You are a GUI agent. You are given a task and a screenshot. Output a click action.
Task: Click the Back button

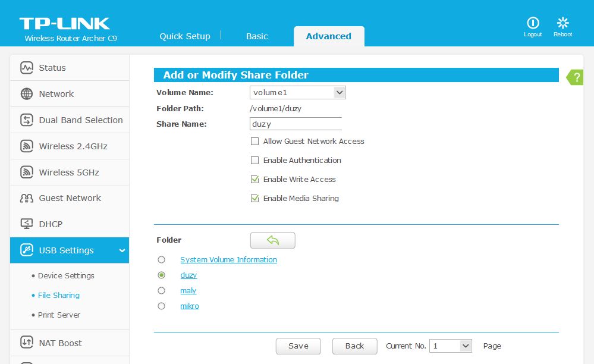coord(354,346)
